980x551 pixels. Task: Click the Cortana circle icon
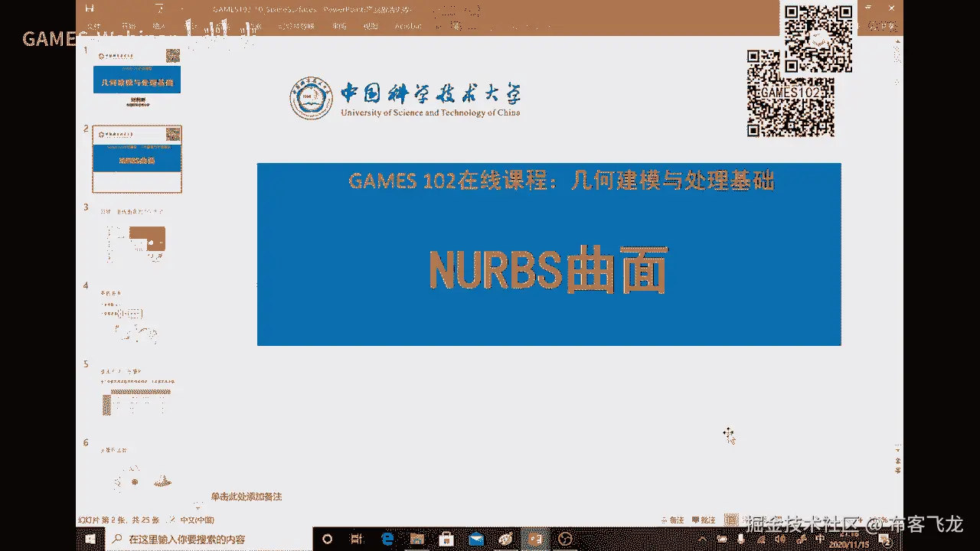pos(327,539)
